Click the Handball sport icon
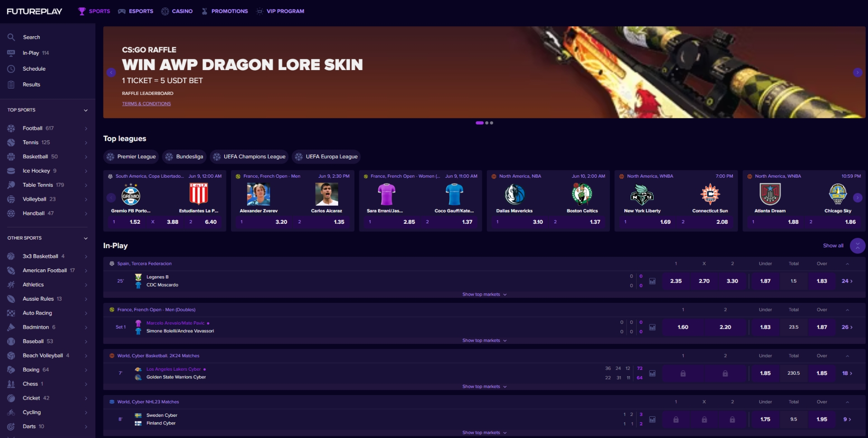Image resolution: width=868 pixels, height=438 pixels. (x=11, y=213)
